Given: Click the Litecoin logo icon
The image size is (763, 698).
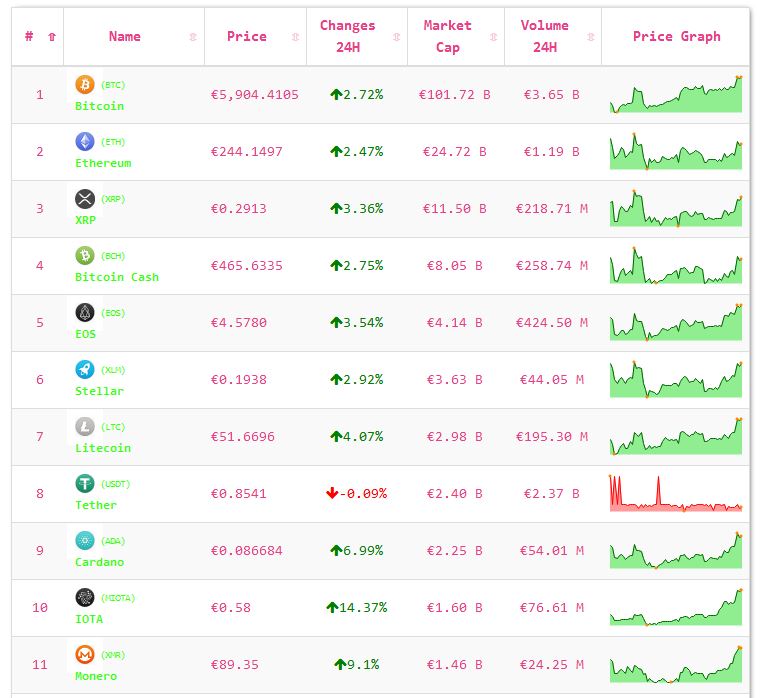Looking at the screenshot, I should click(85, 426).
